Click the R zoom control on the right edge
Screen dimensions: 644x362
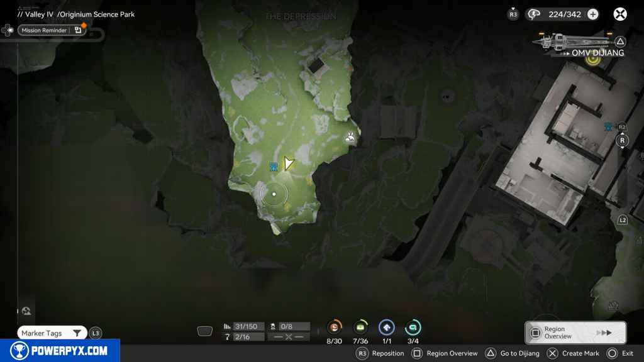tap(622, 140)
